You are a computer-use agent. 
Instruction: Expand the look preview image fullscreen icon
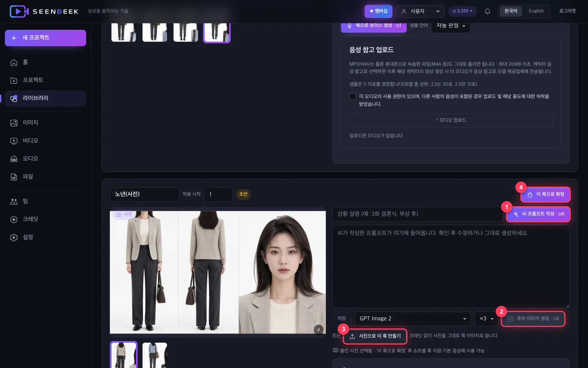(x=319, y=329)
